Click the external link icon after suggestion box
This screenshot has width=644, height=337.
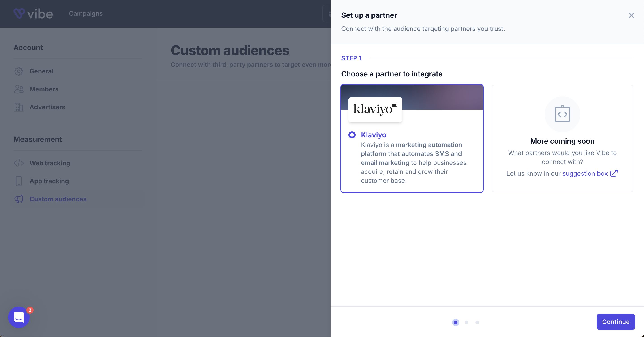pos(614,173)
